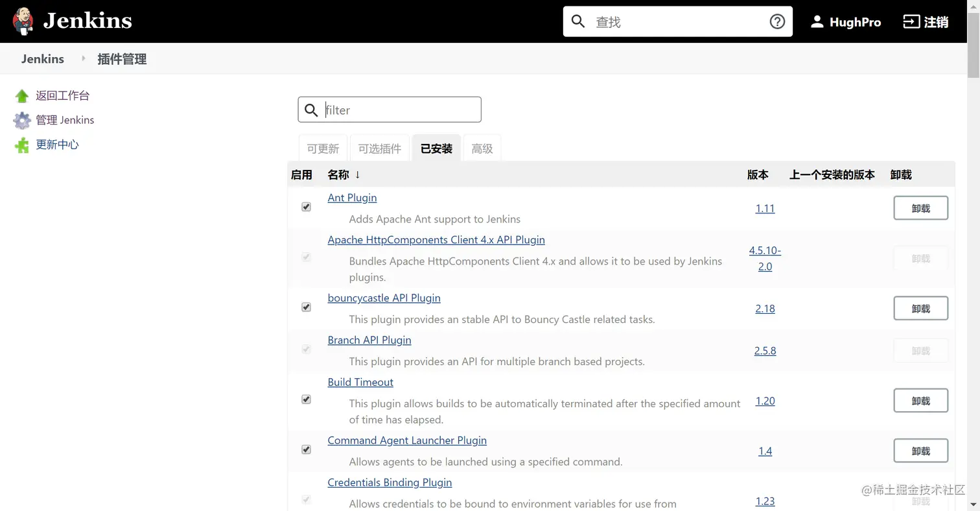The height and width of the screenshot is (511, 980).
Task: Sort by the 启用 column header
Action: (301, 174)
